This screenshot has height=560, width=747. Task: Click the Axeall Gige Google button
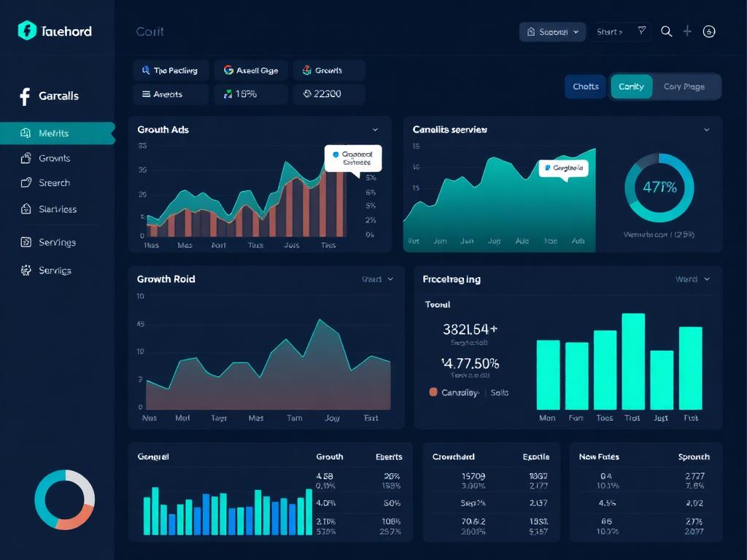point(251,71)
